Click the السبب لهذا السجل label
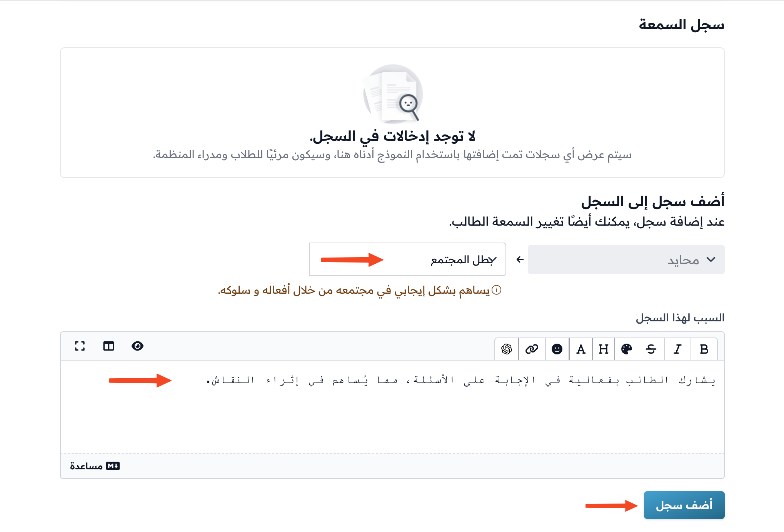 click(680, 318)
